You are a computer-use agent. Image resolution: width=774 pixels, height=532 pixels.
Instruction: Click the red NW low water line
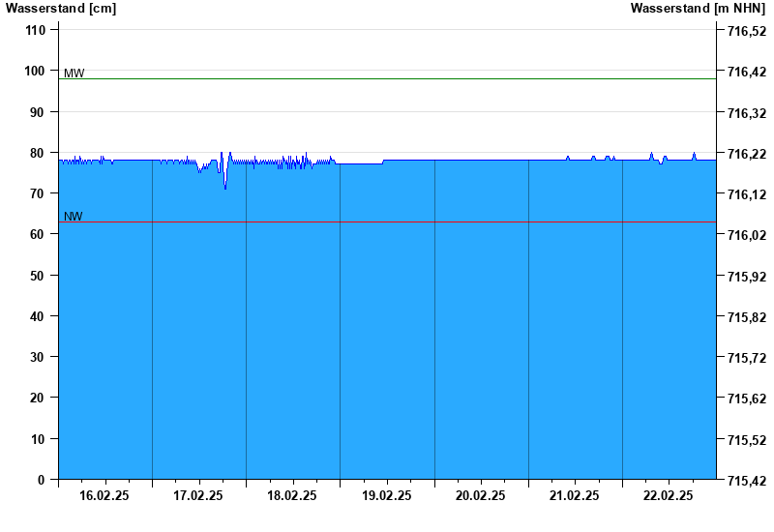[x=387, y=222]
